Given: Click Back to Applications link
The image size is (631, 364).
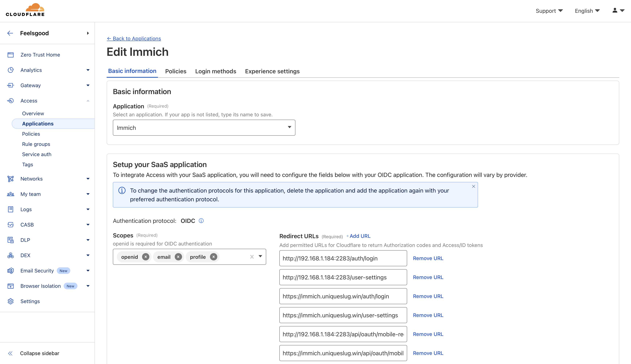Looking at the screenshot, I should pyautogui.click(x=134, y=38).
